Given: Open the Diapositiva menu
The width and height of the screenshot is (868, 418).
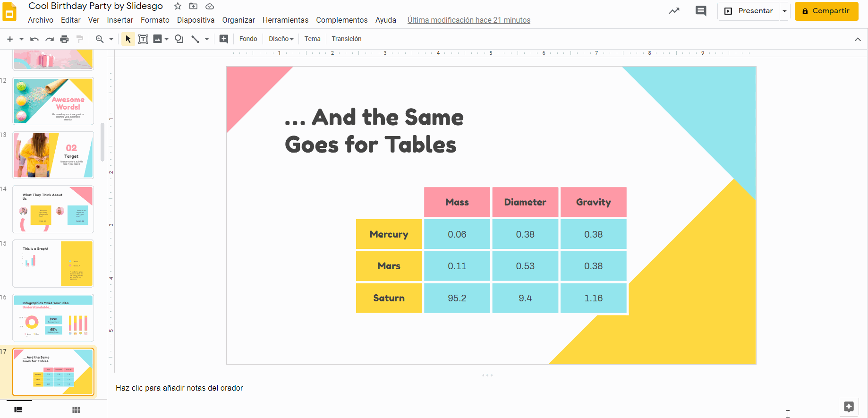Looking at the screenshot, I should 196,20.
